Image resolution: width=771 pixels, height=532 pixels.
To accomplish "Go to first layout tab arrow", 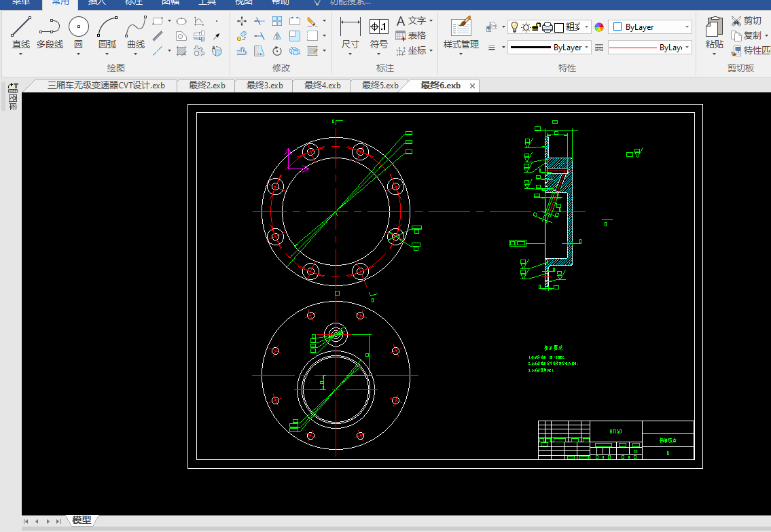I will pyautogui.click(x=26, y=521).
